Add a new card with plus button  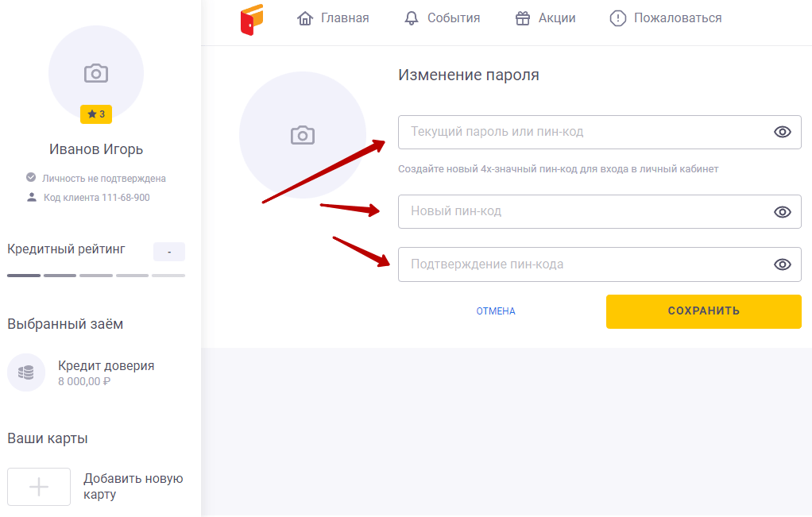click(x=39, y=487)
